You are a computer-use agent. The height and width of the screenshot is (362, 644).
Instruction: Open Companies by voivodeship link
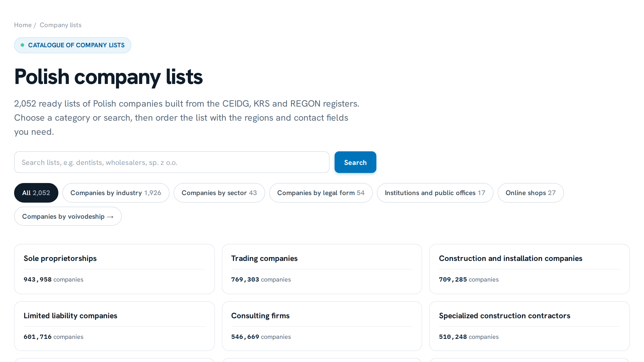pyautogui.click(x=68, y=216)
